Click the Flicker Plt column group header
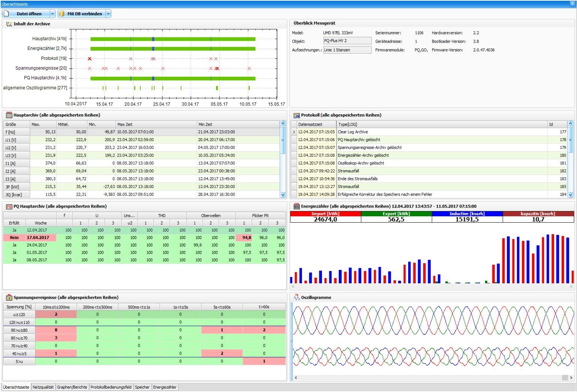Image resolution: width=577 pixels, height=392 pixels. click(x=260, y=215)
